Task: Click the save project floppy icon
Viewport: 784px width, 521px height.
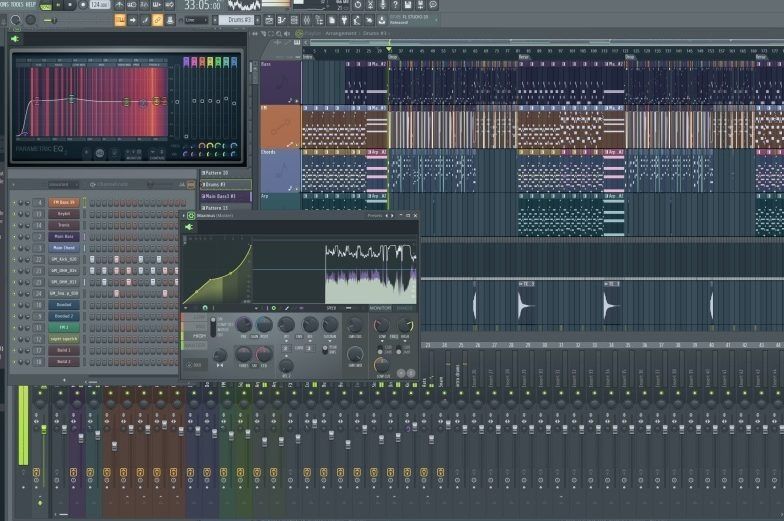Action: [408, 5]
